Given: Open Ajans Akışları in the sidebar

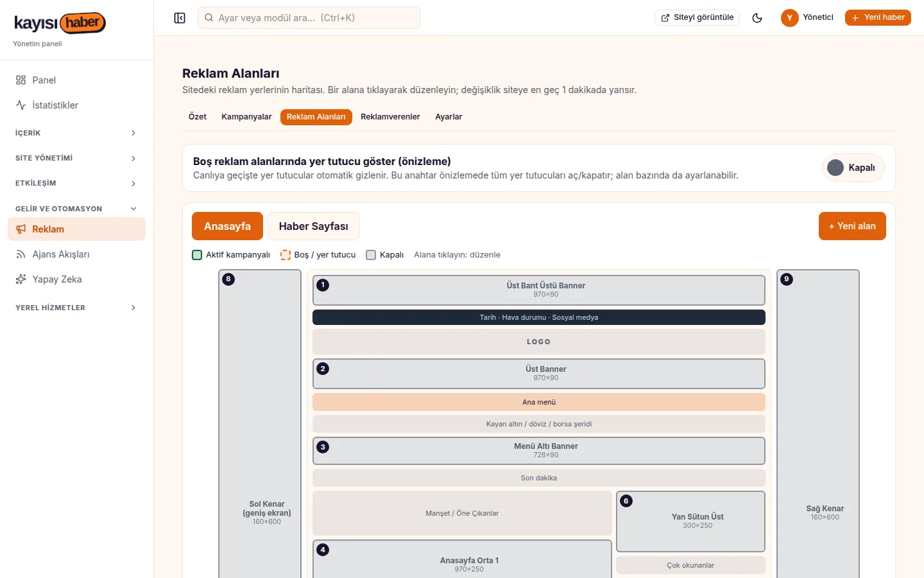Looking at the screenshot, I should [76, 254].
